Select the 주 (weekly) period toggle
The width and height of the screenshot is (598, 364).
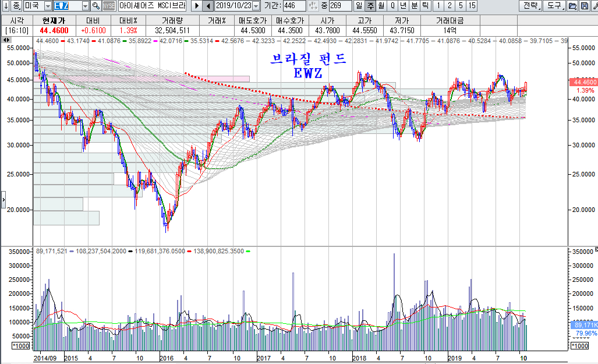click(369, 6)
